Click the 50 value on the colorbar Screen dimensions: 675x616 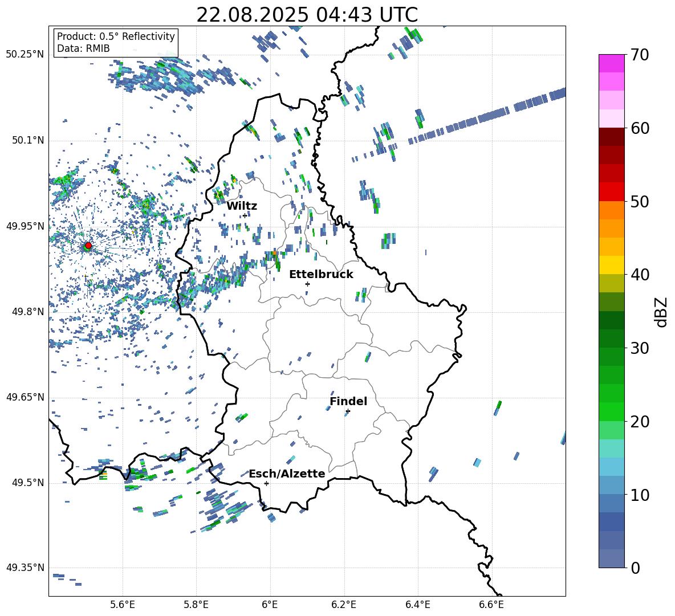tap(639, 201)
